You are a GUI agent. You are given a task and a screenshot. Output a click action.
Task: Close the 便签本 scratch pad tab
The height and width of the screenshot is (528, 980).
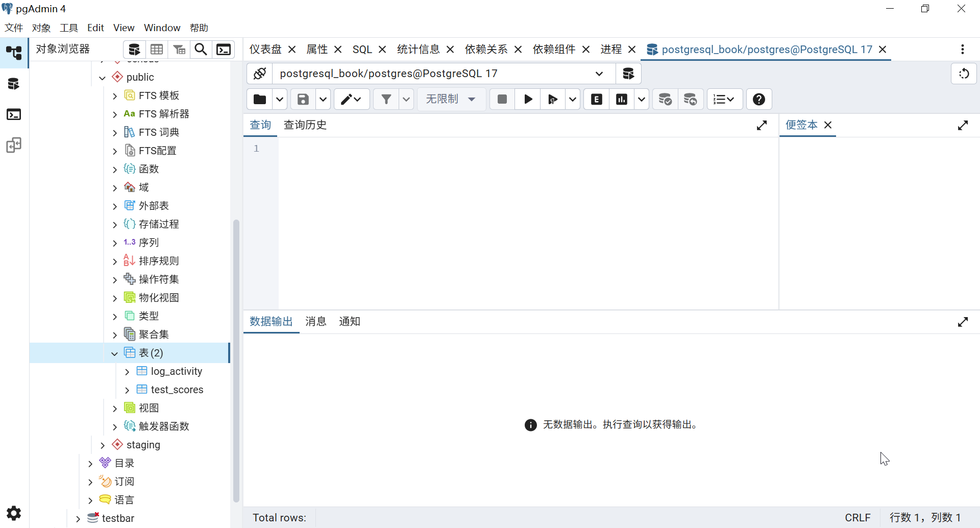828,125
